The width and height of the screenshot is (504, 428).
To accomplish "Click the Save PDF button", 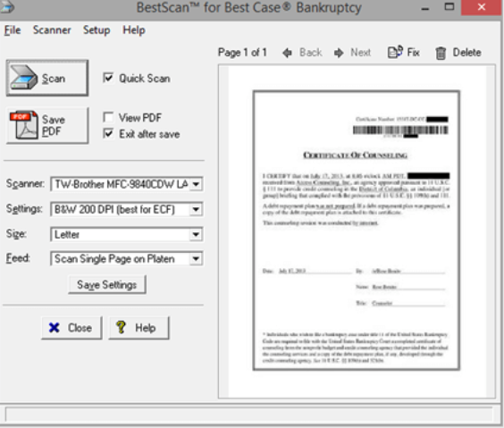I will 47,125.
